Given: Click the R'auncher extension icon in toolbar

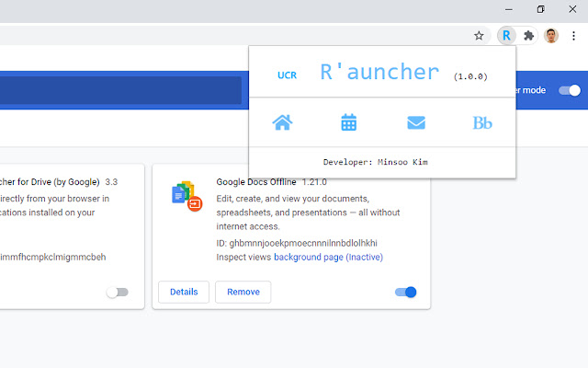Looking at the screenshot, I should [x=506, y=36].
